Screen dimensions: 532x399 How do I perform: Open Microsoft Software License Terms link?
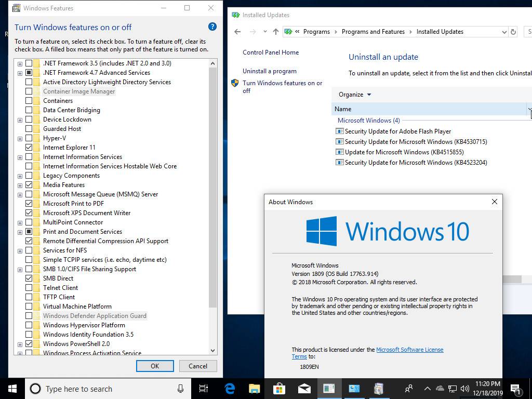click(409, 350)
